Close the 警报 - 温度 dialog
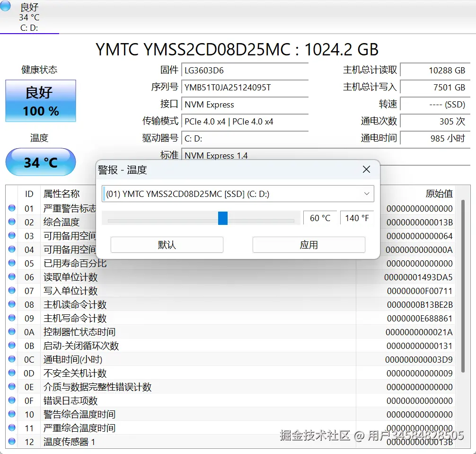The height and width of the screenshot is (454, 476). (x=366, y=169)
